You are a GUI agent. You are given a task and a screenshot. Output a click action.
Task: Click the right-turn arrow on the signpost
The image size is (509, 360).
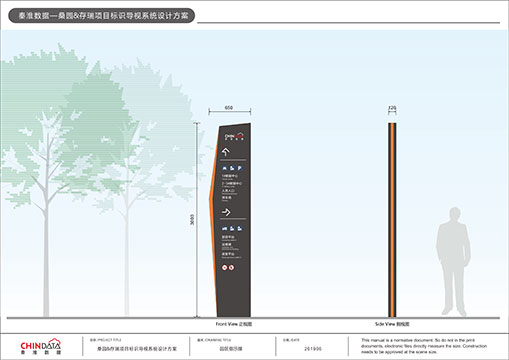tap(226, 212)
